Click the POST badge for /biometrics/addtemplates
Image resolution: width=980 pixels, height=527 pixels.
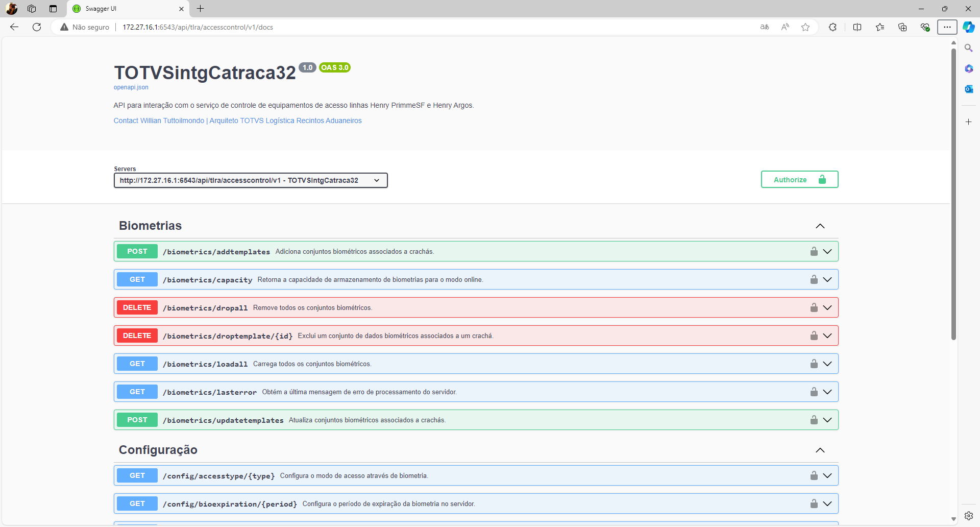[137, 251]
